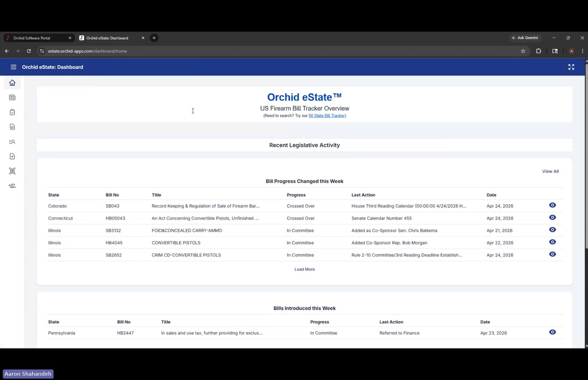This screenshot has height=380, width=588.
Task: View details for Pennsylvania bill HB2447
Action: click(x=552, y=332)
